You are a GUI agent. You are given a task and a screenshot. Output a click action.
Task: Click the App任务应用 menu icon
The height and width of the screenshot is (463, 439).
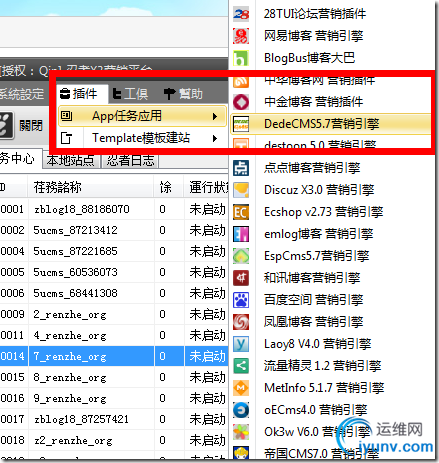[x=66, y=116]
